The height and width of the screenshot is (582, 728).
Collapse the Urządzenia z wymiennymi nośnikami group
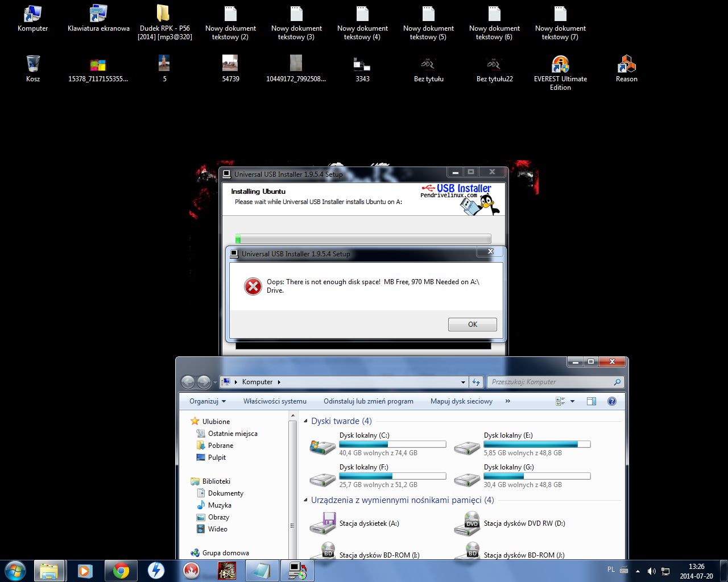coord(305,500)
